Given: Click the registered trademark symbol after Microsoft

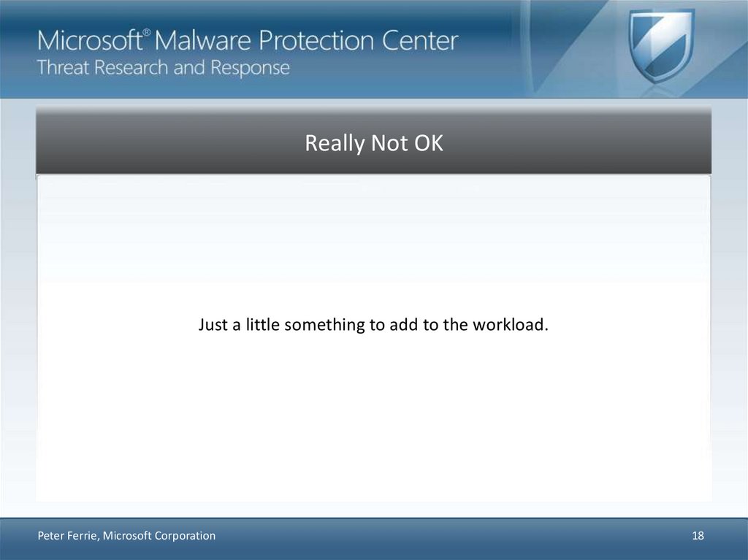Looking at the screenshot, I should click(147, 32).
